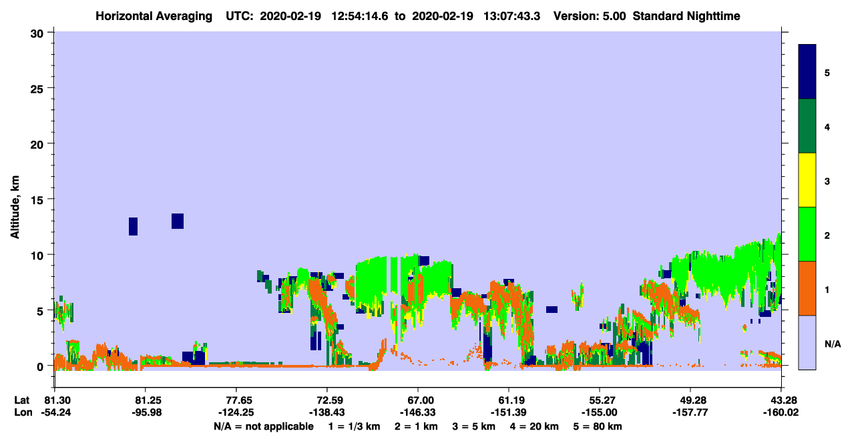
Task: Click the latitude value 61.19
Action: coord(509,400)
